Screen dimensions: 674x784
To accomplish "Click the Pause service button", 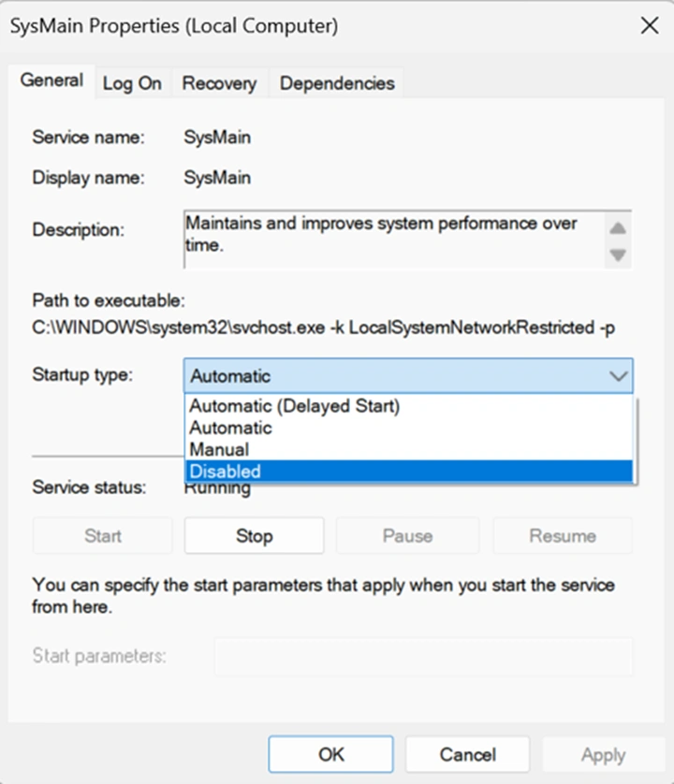I will (407, 536).
